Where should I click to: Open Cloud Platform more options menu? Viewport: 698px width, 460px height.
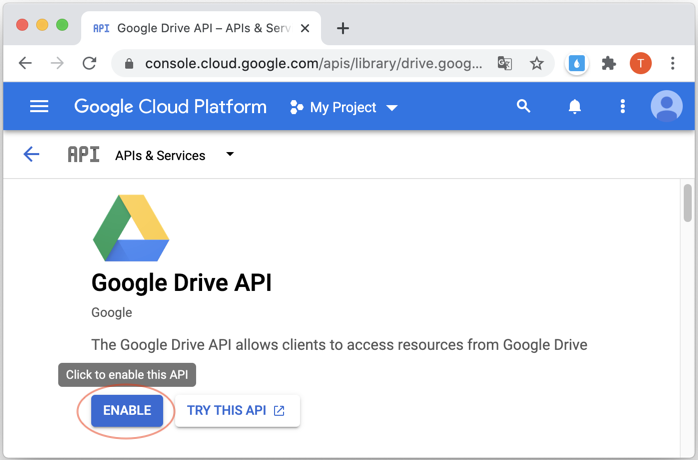click(x=623, y=106)
